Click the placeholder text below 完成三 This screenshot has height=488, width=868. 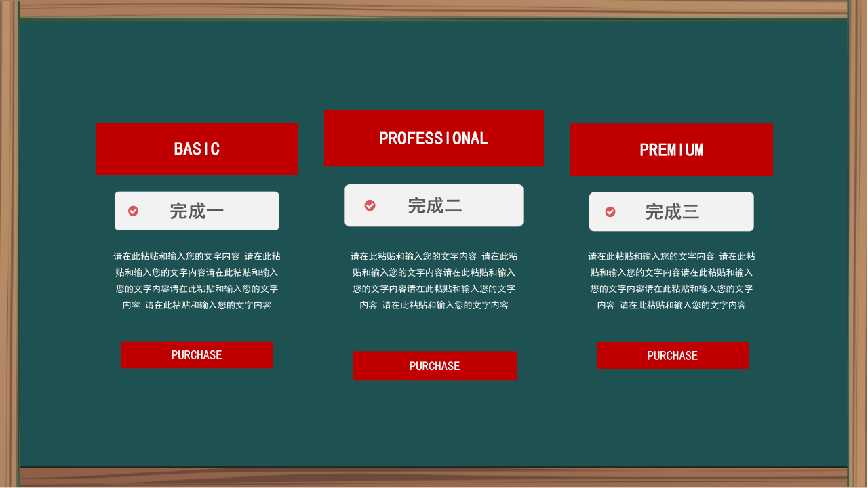coord(671,281)
